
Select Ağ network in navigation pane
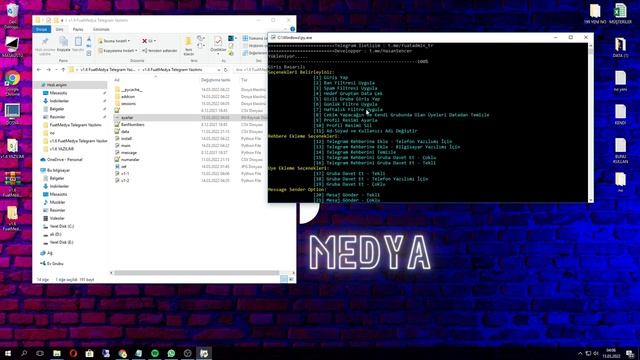(x=49, y=253)
